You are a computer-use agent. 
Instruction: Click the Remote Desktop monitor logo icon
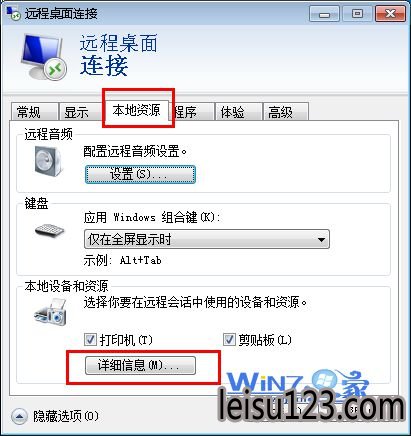(x=43, y=57)
